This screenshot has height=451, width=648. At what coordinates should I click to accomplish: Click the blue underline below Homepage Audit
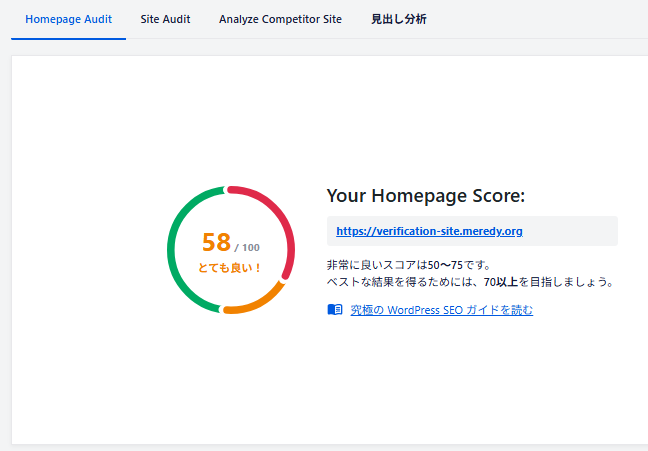pos(68,38)
